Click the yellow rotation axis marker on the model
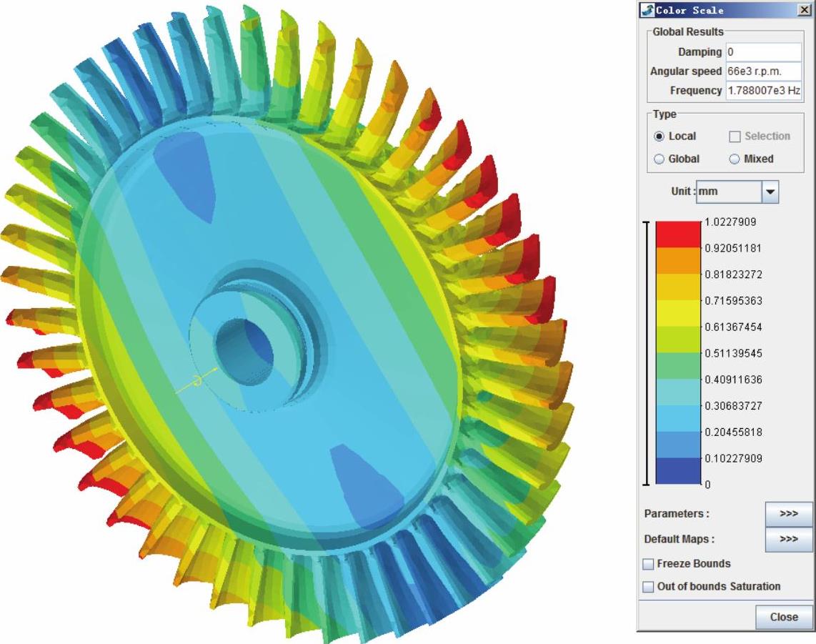The height and width of the screenshot is (644, 816). point(198,382)
